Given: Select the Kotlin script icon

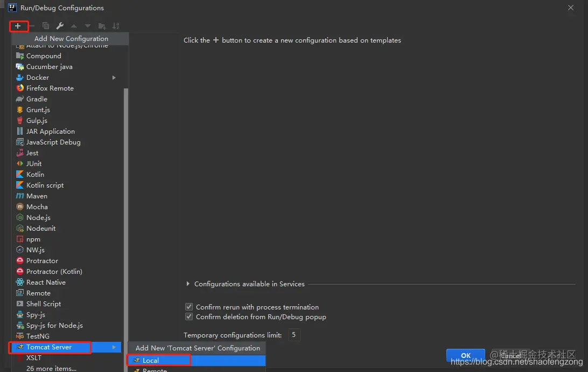Looking at the screenshot, I should (20, 185).
